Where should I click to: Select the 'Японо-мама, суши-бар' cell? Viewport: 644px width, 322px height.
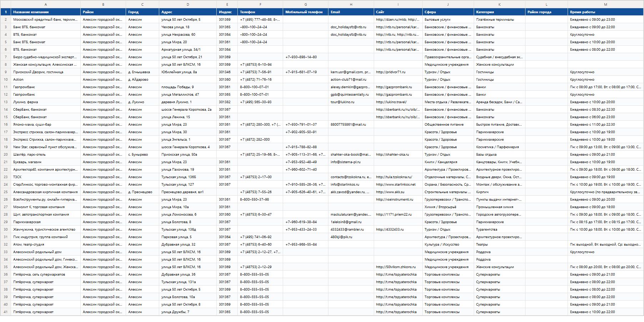click(x=46, y=125)
